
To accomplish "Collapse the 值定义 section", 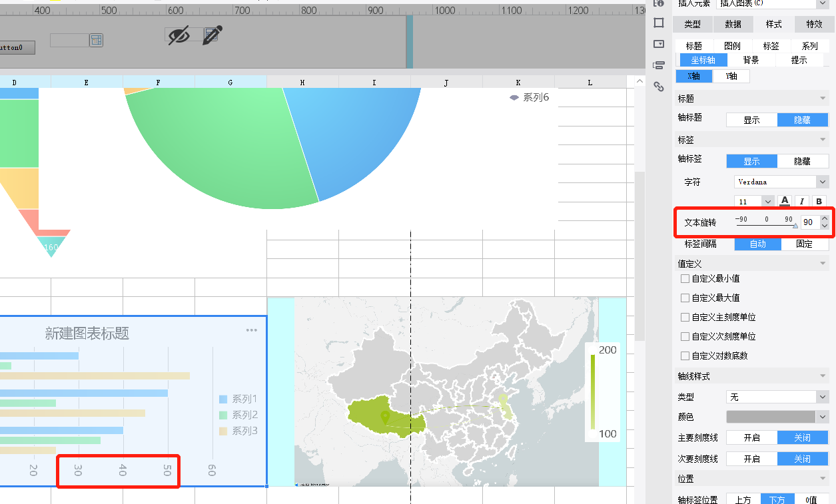I will (x=823, y=264).
